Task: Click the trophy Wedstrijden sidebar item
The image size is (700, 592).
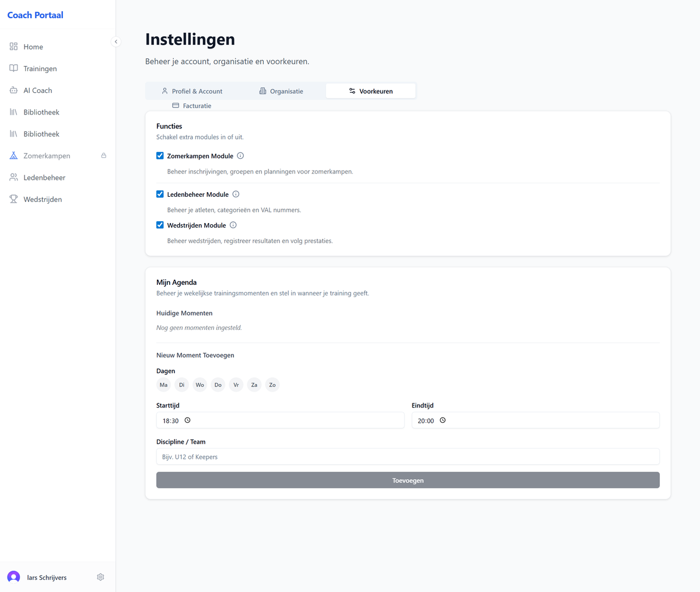Action: [42, 200]
